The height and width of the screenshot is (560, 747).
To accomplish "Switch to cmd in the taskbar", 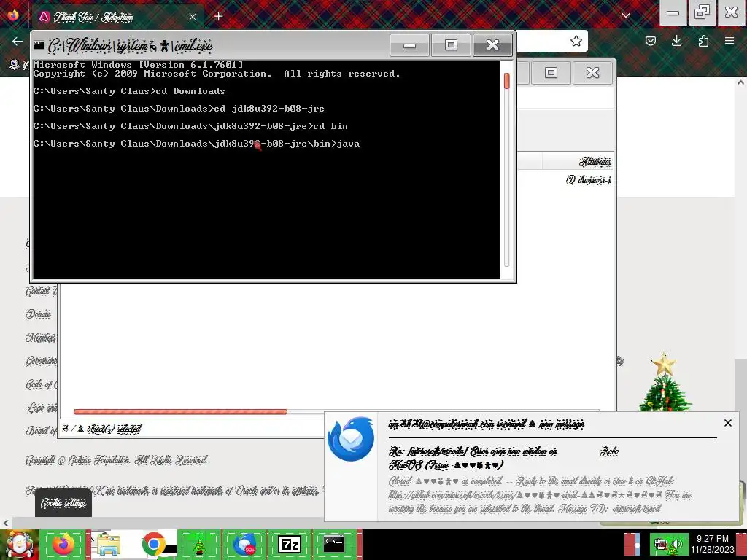I will (334, 544).
